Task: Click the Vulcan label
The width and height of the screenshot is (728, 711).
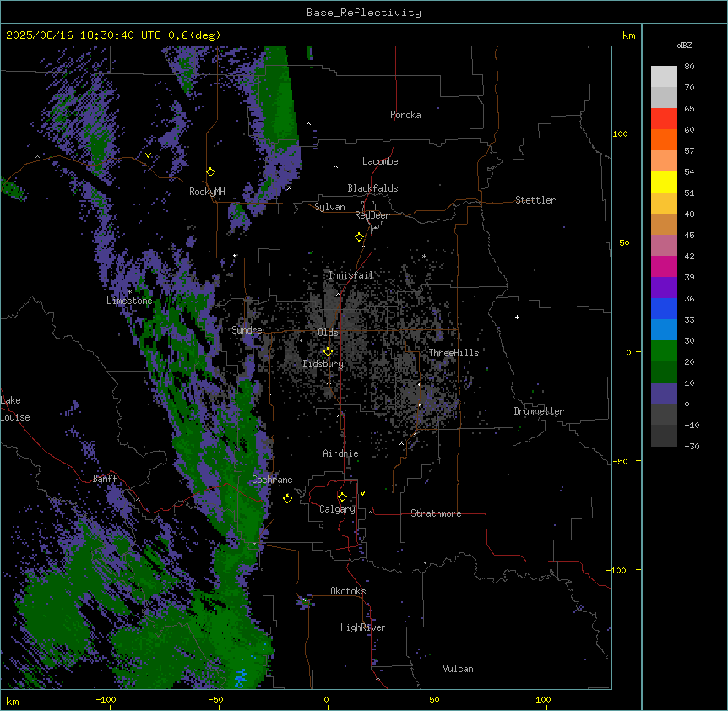Action: pos(459,669)
